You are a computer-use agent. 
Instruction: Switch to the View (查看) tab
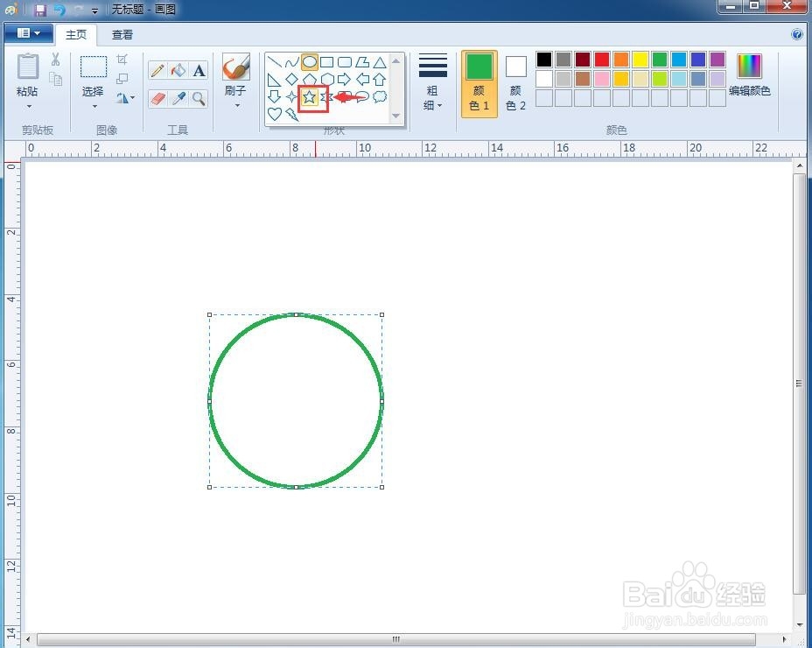tap(122, 35)
